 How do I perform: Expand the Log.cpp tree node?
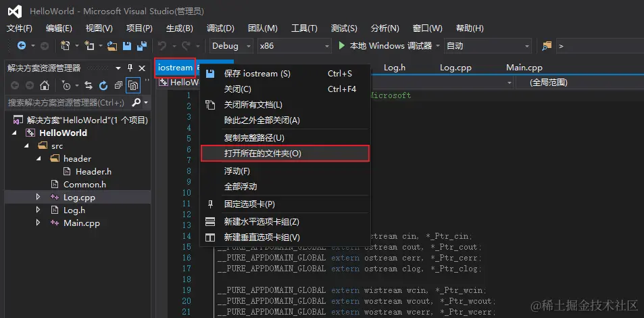pos(38,197)
